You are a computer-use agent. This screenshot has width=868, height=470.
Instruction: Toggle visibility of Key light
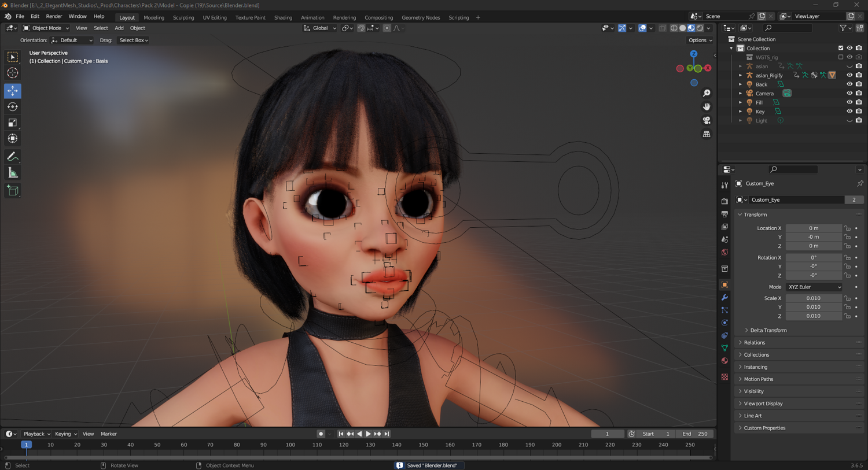[x=849, y=112]
